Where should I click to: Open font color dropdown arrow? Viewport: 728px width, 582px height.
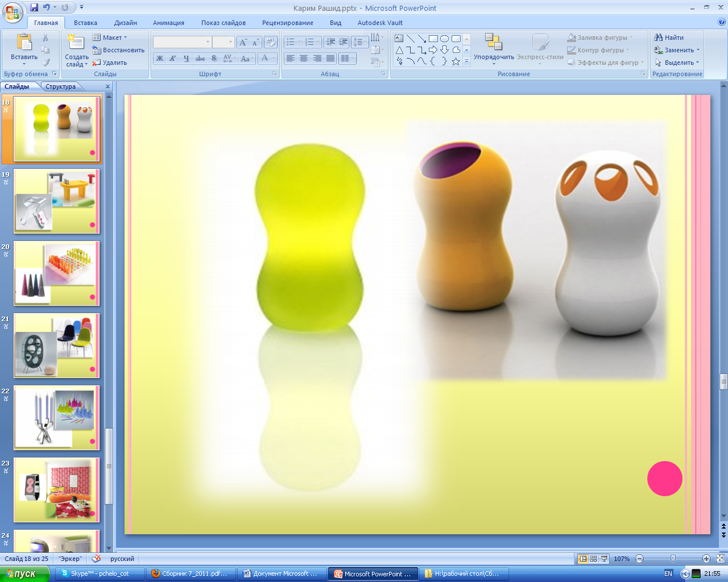pyautogui.click(x=274, y=59)
